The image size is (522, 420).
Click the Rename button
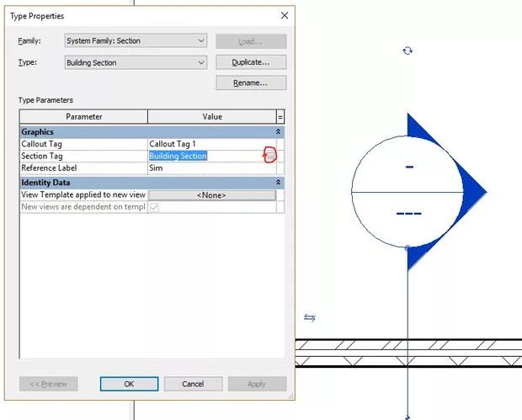(x=251, y=82)
